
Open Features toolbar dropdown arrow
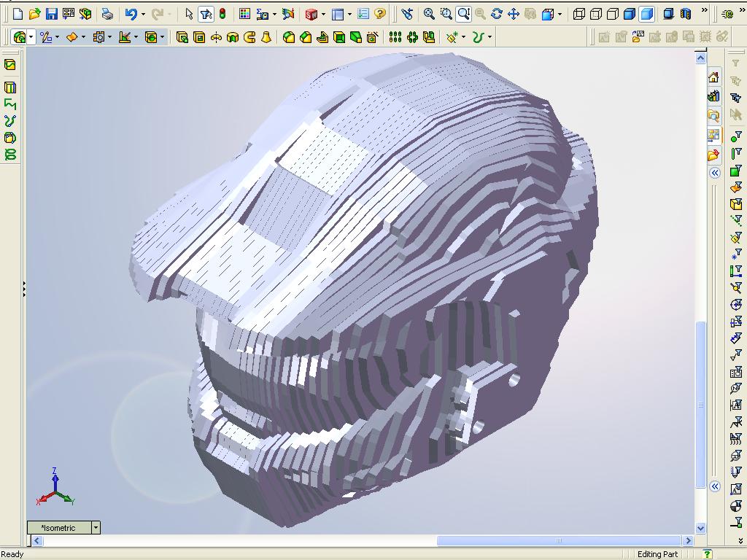[31, 37]
